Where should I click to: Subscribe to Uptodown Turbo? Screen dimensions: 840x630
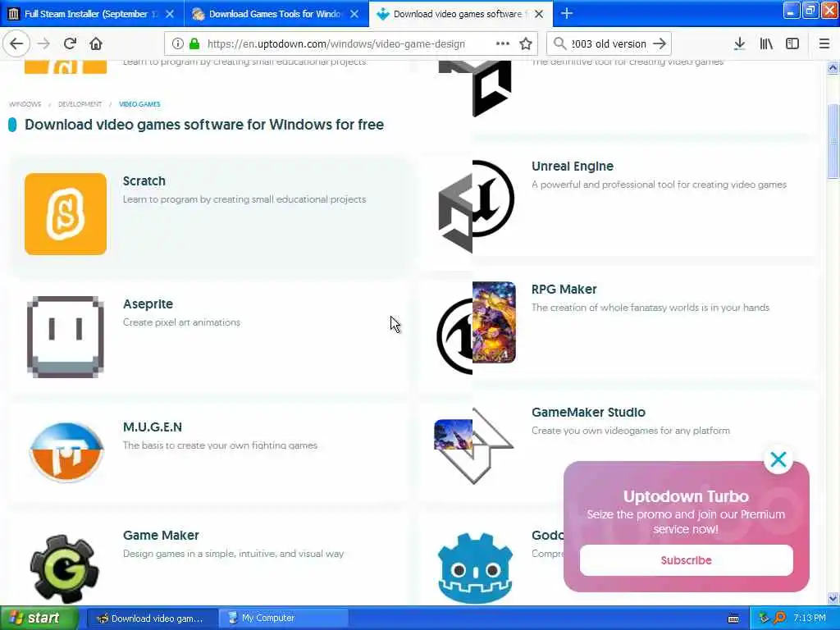687,560
